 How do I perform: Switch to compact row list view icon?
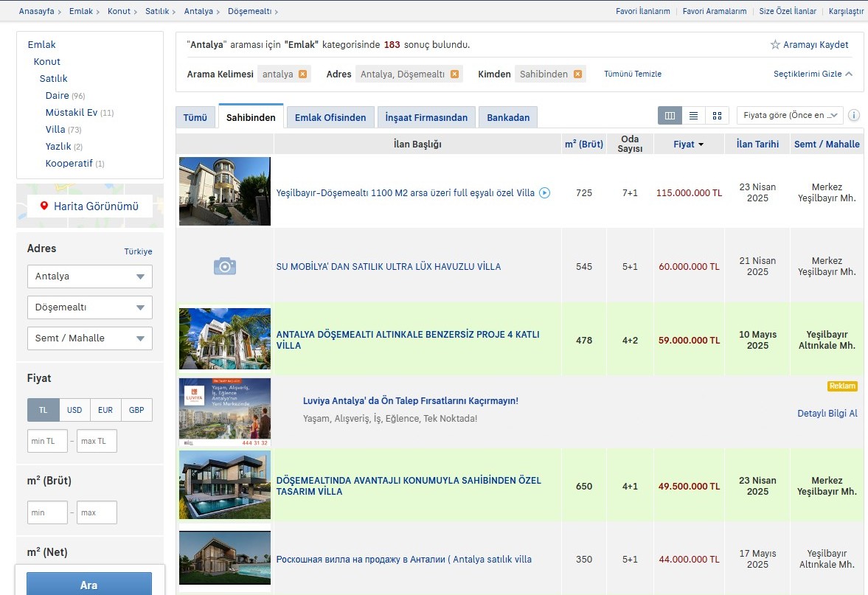(694, 116)
